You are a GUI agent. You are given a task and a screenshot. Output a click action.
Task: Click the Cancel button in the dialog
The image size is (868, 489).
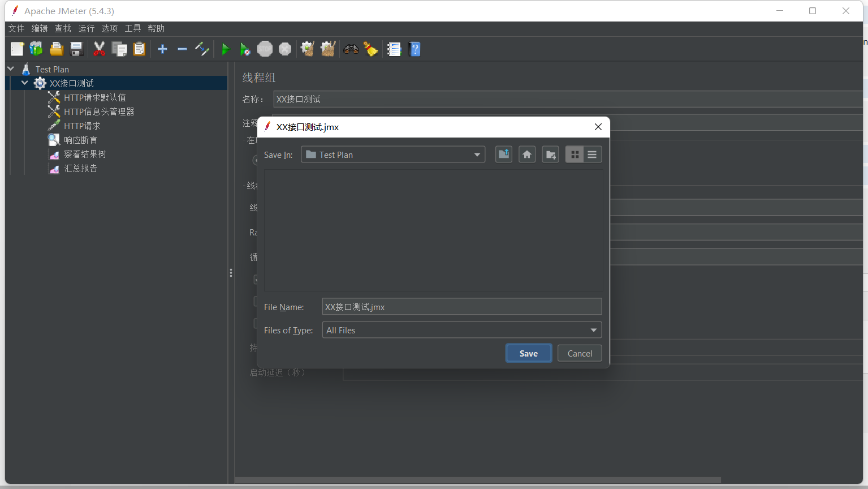580,353
